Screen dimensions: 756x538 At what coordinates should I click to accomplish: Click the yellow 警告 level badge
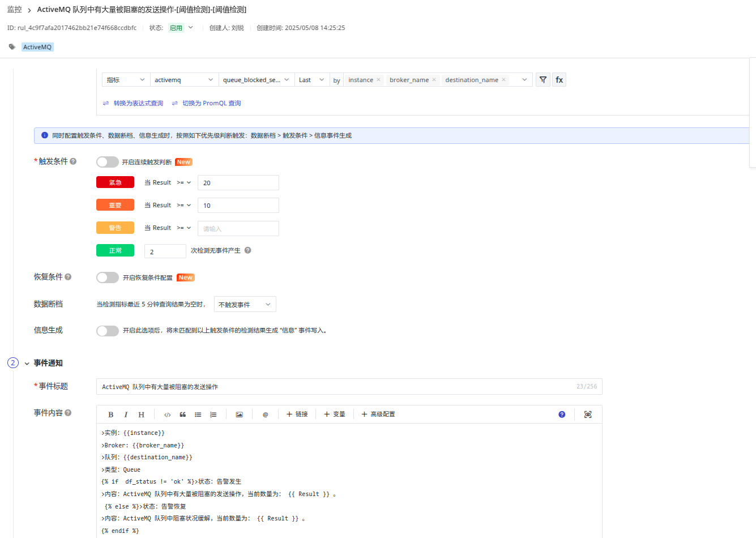115,228
